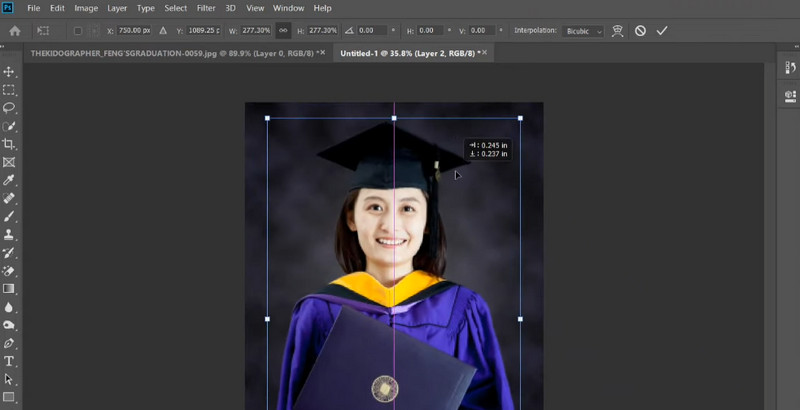The height and width of the screenshot is (410, 800).
Task: Open the Help menu
Action: (x=322, y=8)
